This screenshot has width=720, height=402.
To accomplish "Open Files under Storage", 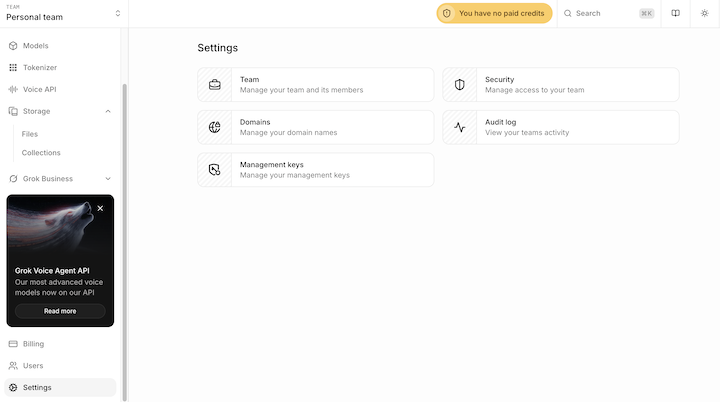I will pos(29,134).
